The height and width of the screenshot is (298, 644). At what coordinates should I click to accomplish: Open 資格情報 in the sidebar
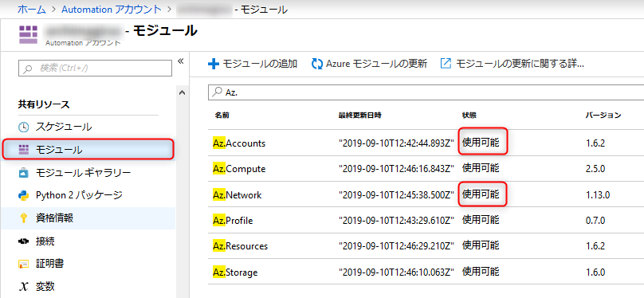(x=55, y=218)
